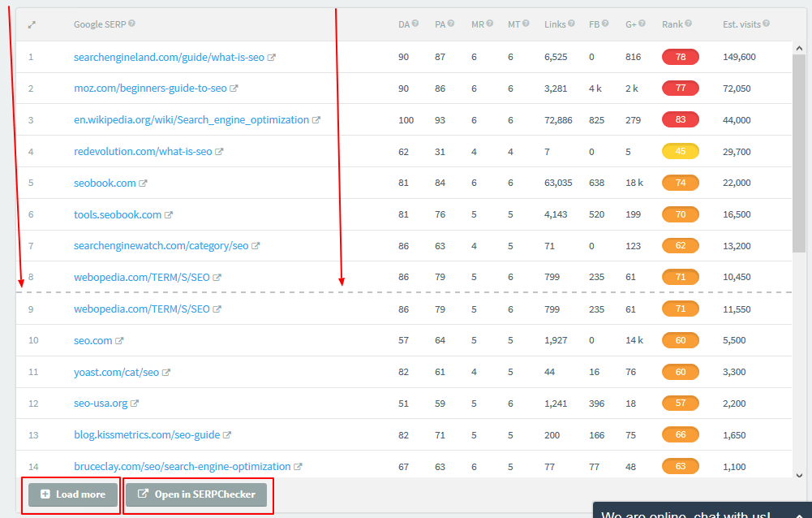The height and width of the screenshot is (518, 812).
Task: Click Open in SERPChecker button
Action: pyautogui.click(x=196, y=494)
